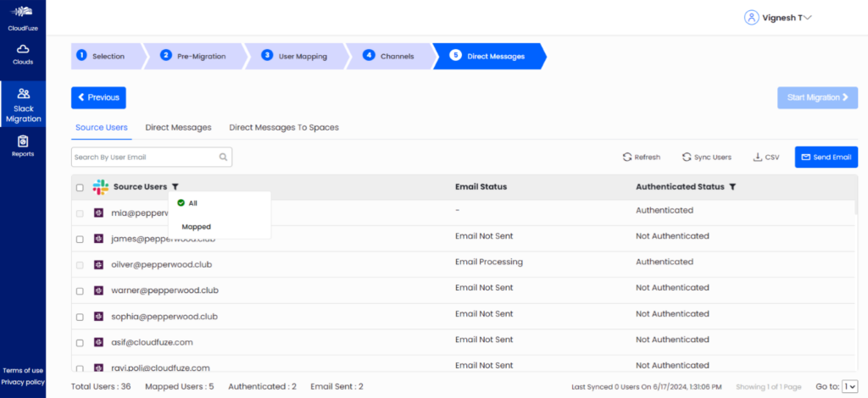This screenshot has height=398, width=868.
Task: Open the Authenticated Status filter funnel icon
Action: pyautogui.click(x=732, y=187)
